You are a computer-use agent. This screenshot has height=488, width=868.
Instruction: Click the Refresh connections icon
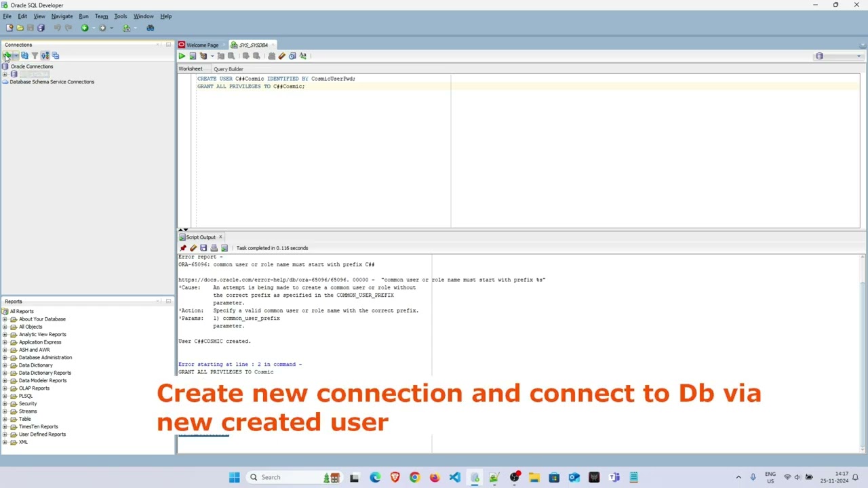24,56
